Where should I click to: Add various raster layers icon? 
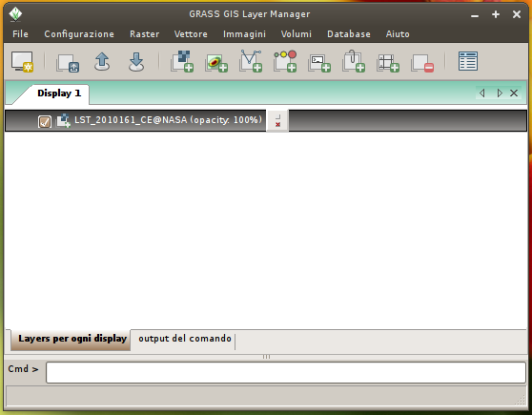[x=216, y=62]
